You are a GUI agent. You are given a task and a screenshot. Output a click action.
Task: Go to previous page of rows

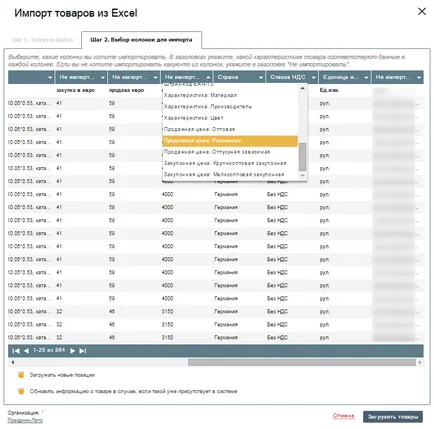26,351
